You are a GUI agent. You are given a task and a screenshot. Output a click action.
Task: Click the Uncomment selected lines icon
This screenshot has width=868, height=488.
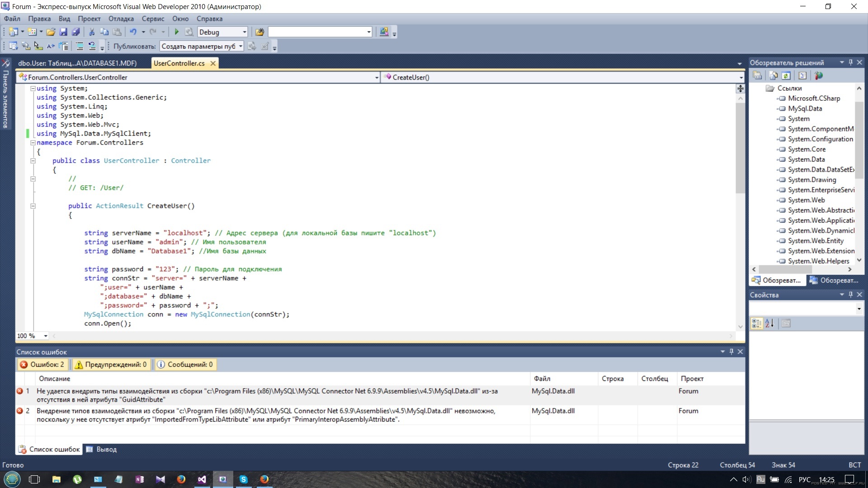(x=92, y=46)
